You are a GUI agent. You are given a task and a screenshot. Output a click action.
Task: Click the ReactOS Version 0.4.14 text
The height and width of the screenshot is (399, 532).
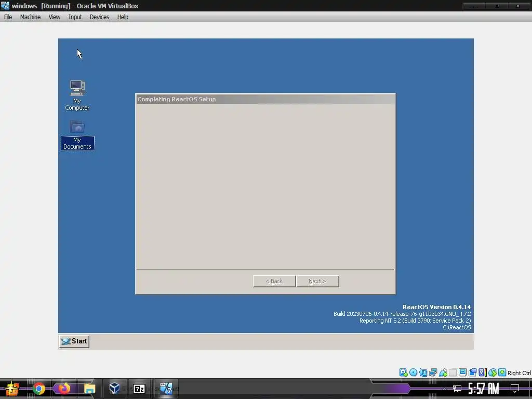[436, 307]
